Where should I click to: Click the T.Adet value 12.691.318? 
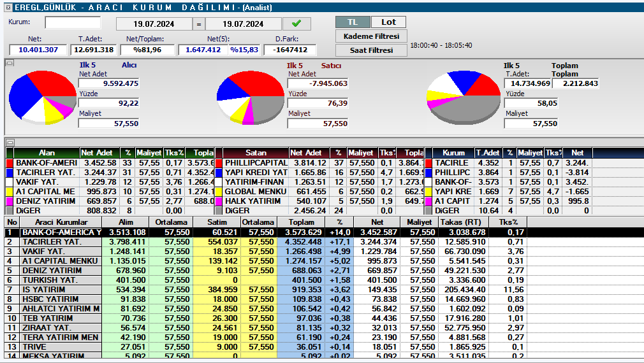(94, 50)
